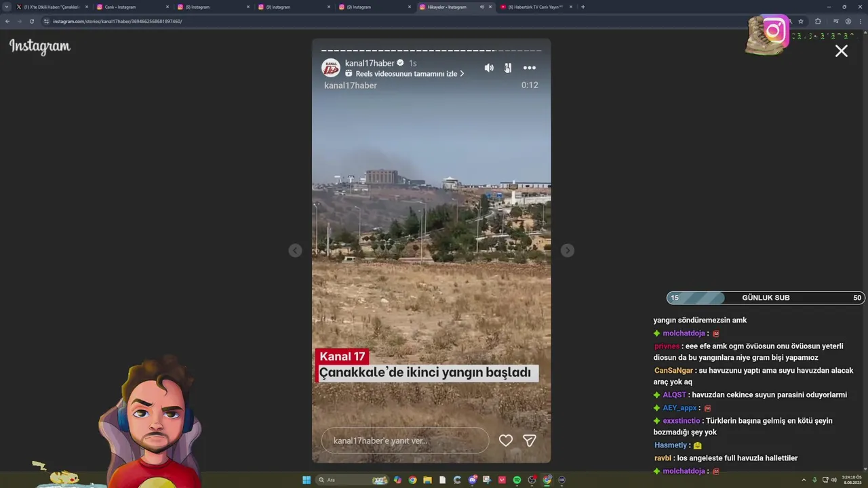This screenshot has width=868, height=488.
Task: Click the reply field 'kanal17haber'e yanıt ver...'
Action: pos(405,441)
